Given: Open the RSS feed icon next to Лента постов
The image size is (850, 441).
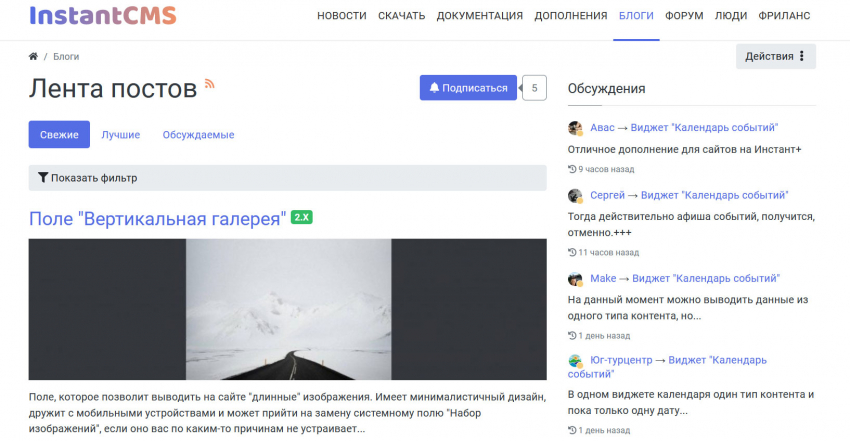Looking at the screenshot, I should (x=209, y=83).
